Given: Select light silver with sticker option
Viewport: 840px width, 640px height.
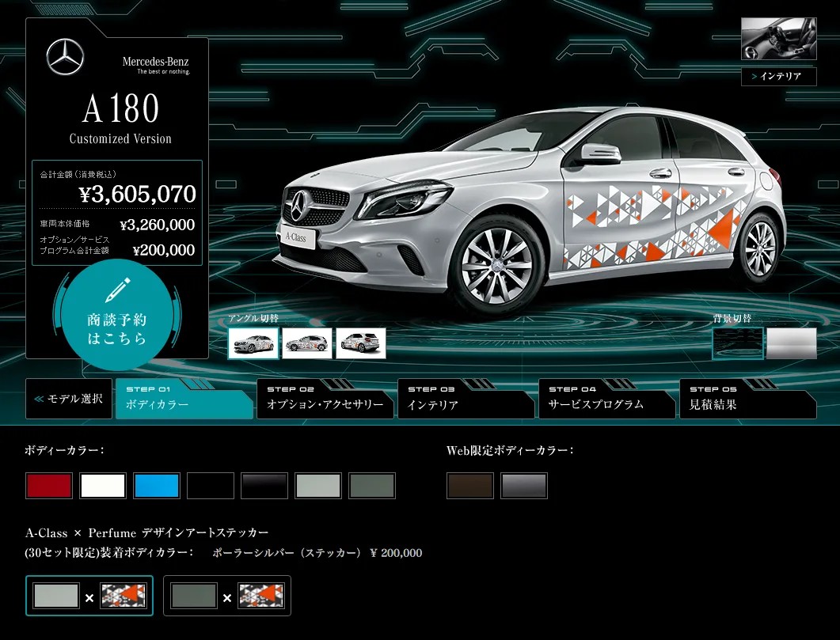Looking at the screenshot, I should point(89,596).
